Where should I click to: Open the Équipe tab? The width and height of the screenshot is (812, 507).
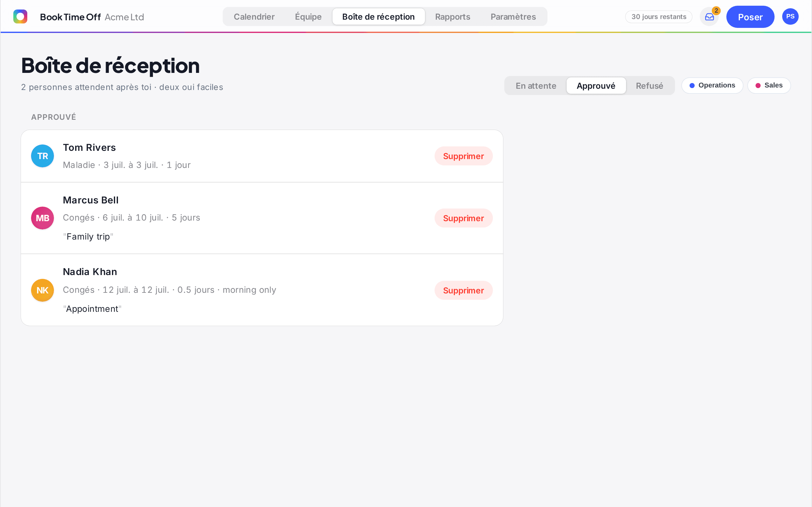(x=308, y=17)
